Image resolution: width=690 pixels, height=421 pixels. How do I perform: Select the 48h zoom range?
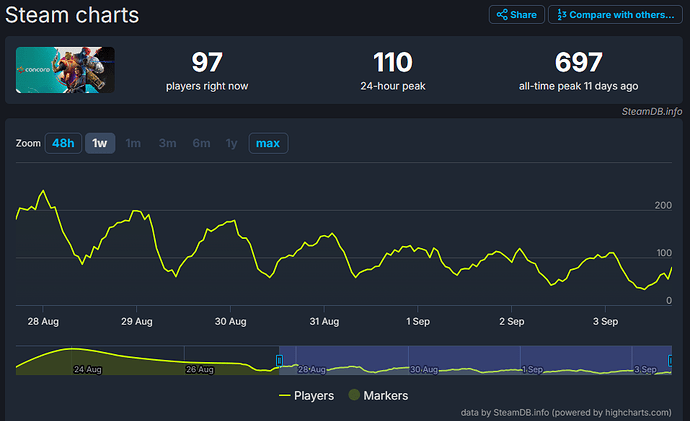point(63,143)
